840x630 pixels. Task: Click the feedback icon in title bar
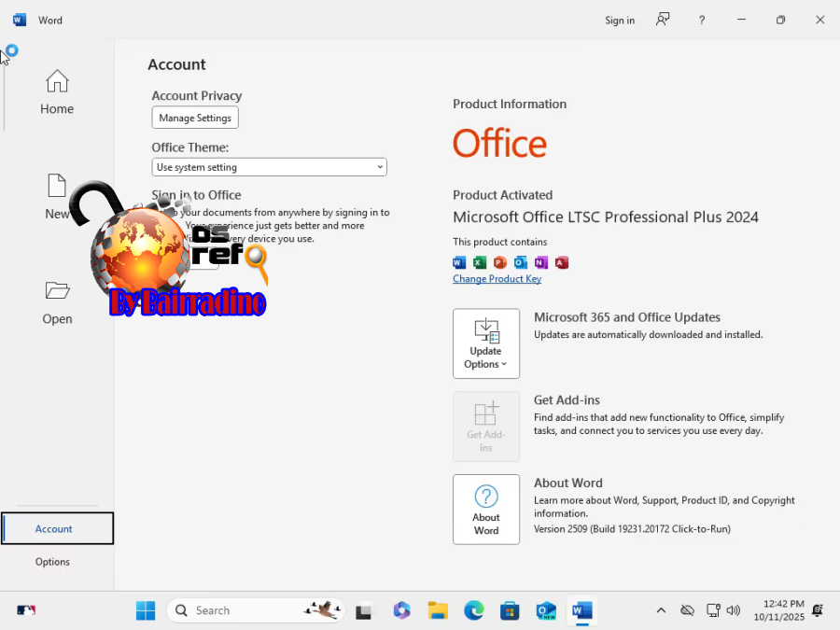pyautogui.click(x=663, y=20)
